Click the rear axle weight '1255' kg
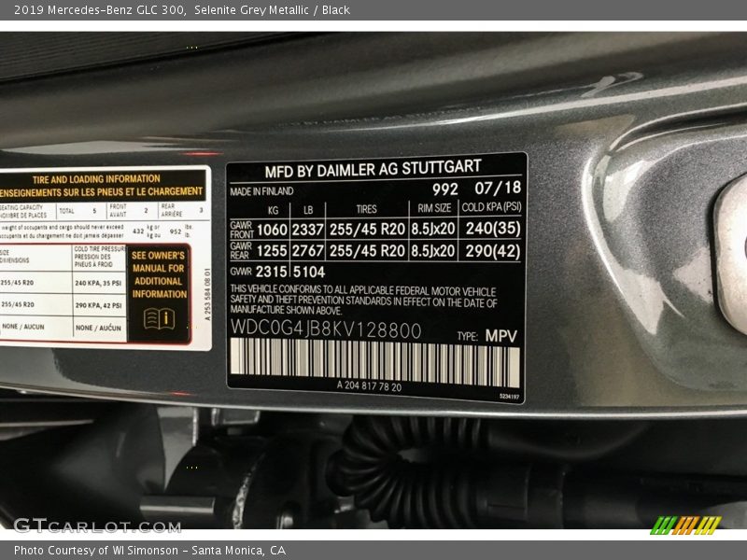 (272, 251)
